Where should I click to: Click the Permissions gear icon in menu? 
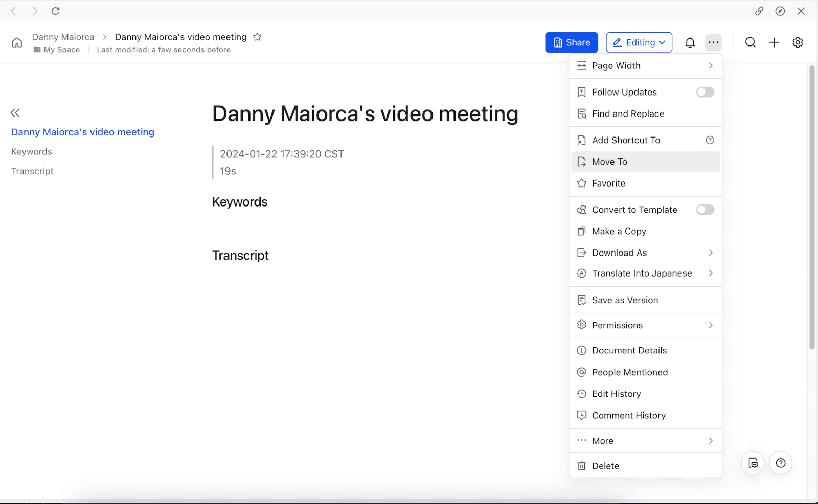pos(581,325)
